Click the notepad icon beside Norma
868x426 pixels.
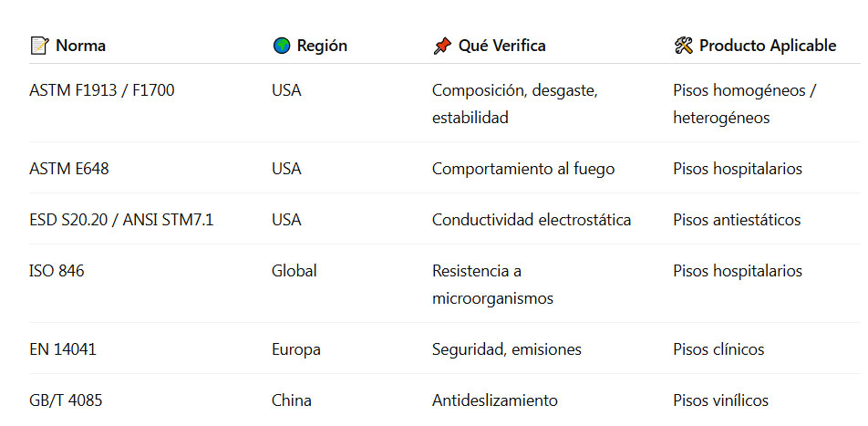39,46
